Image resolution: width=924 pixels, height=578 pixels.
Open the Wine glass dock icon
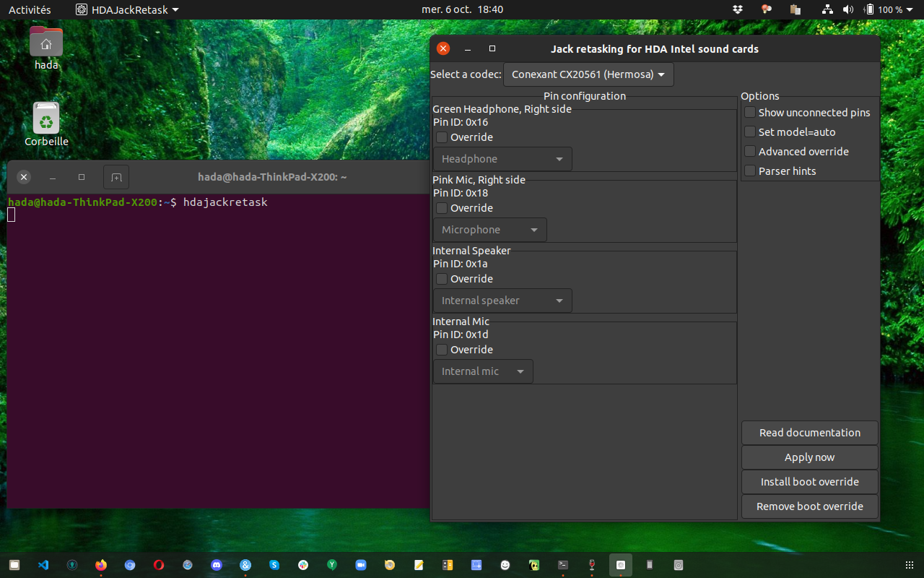592,565
